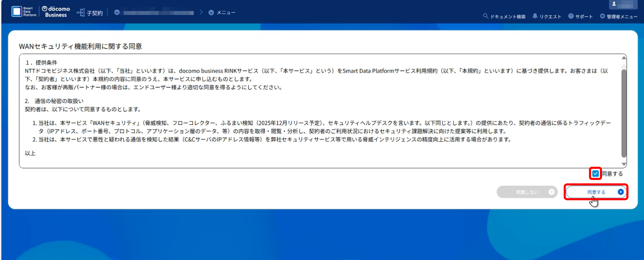Expand the メニュー dropdown in header

pos(211,12)
